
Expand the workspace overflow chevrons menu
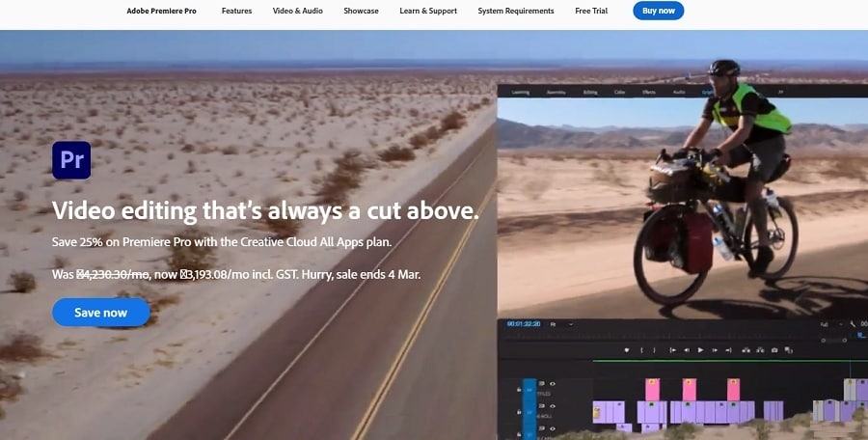click(780, 92)
